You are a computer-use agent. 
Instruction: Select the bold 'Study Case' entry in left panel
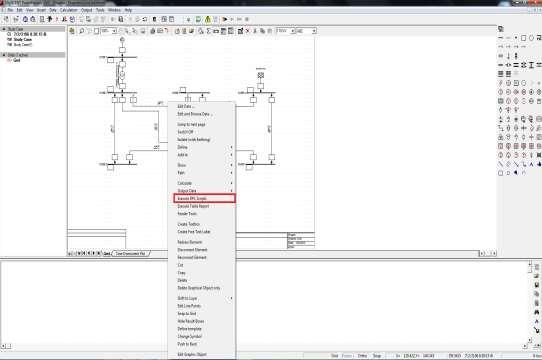tap(22, 39)
